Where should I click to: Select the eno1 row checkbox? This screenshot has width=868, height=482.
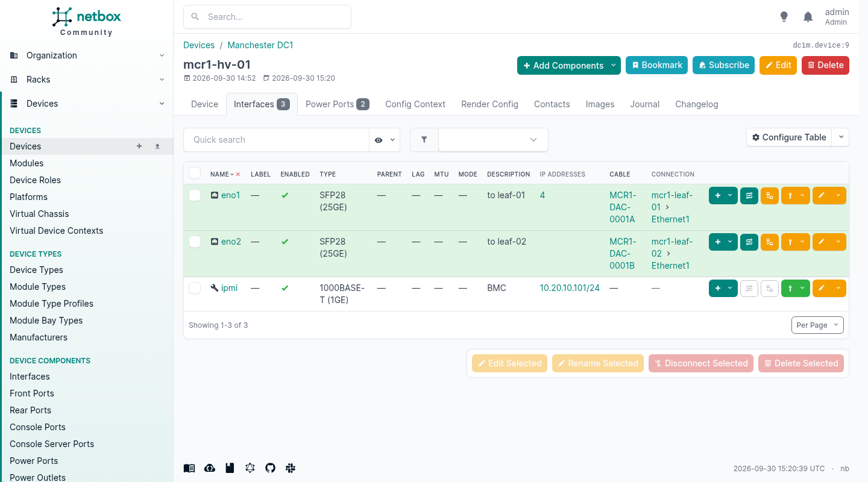click(195, 195)
